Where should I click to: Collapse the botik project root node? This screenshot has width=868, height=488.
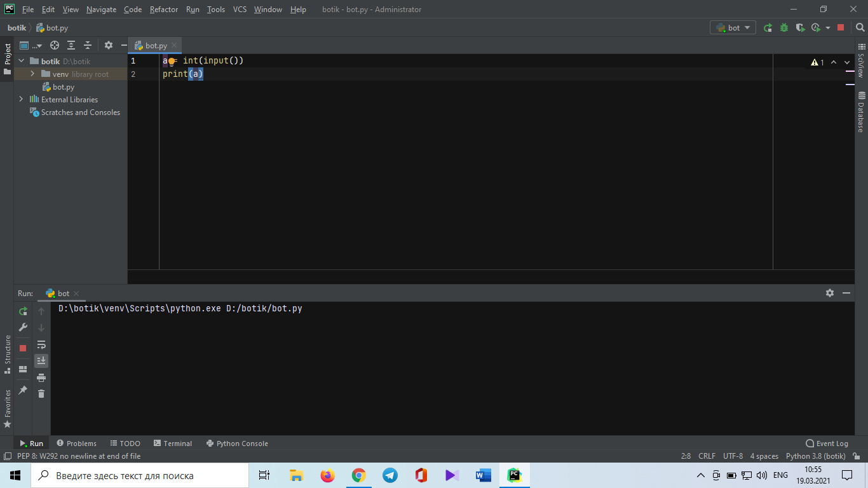(21, 62)
